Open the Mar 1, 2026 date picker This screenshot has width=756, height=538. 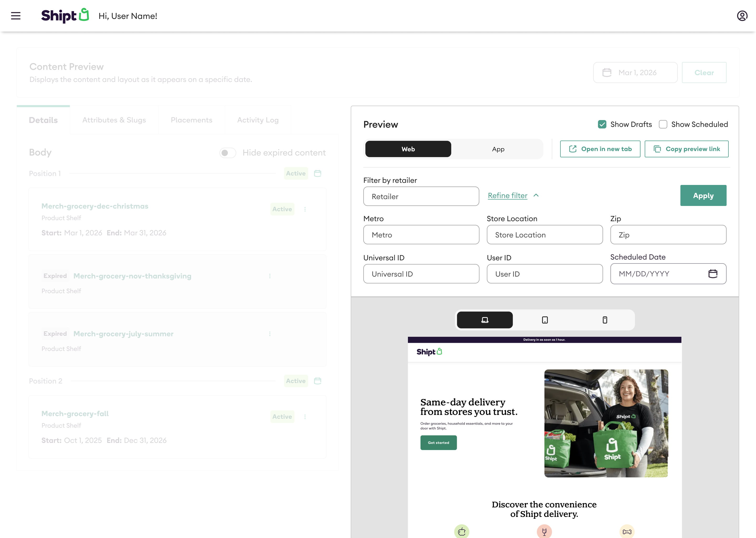[x=635, y=72]
